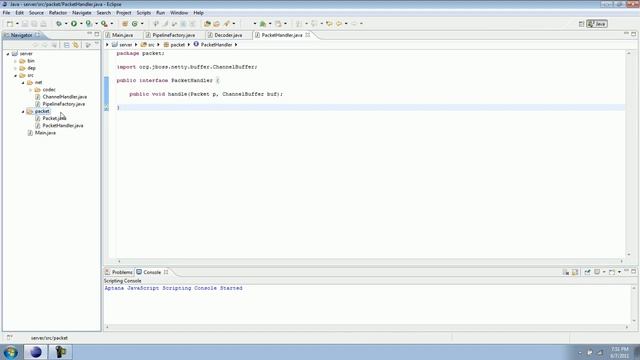Expand the bin folder
Screen dimensions: 640x360
[x=16, y=61]
